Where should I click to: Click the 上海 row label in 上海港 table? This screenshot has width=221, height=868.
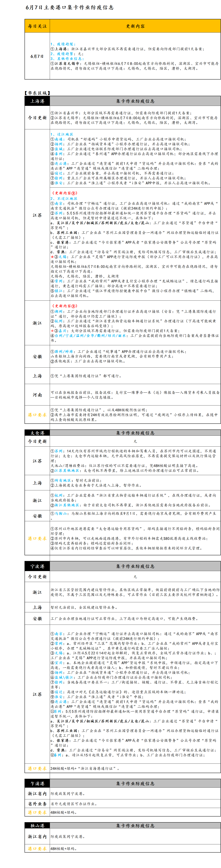point(37,376)
